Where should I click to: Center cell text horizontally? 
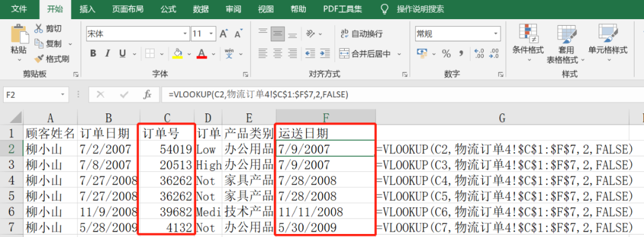click(278, 53)
